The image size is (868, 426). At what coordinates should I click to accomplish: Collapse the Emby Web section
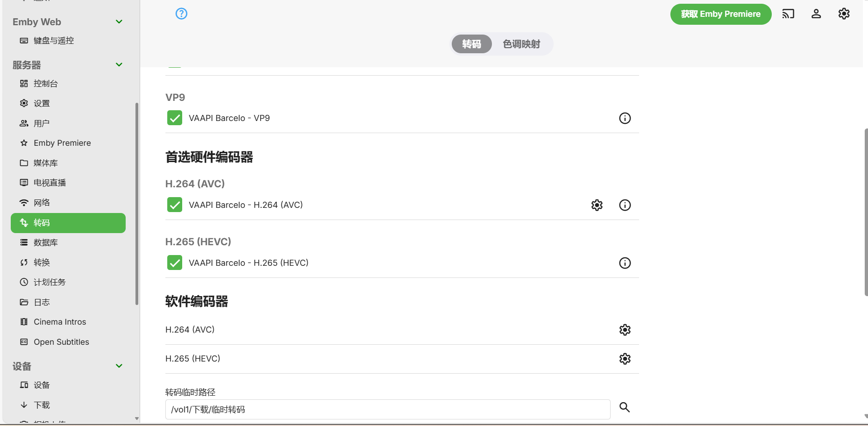click(x=119, y=22)
